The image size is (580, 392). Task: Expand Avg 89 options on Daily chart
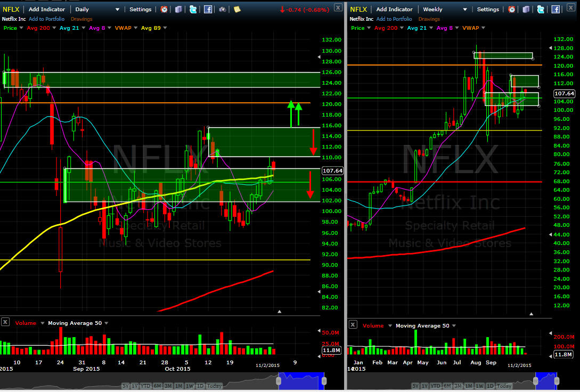[x=165, y=28]
